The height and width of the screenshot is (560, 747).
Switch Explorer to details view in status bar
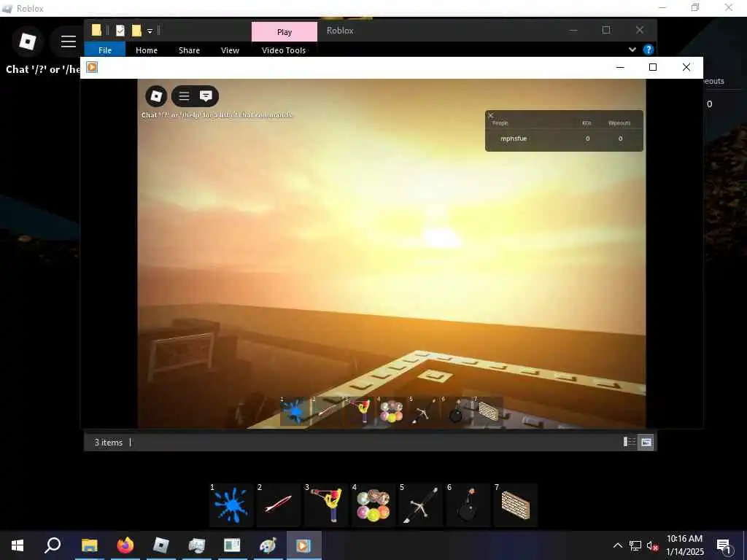[x=630, y=442]
